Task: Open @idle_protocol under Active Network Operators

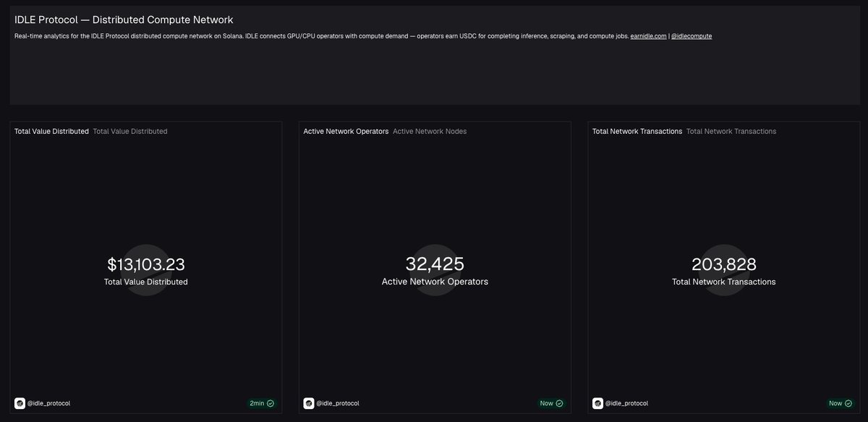Action: (x=338, y=403)
